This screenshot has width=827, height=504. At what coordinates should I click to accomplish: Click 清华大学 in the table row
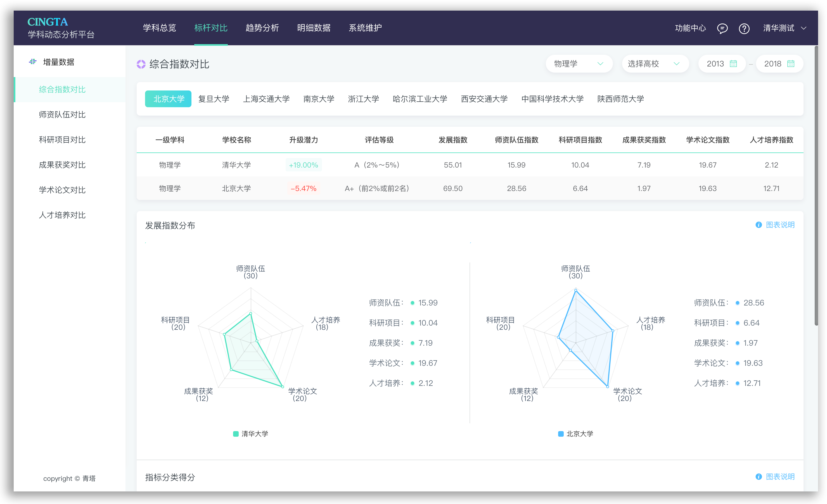[x=236, y=165]
